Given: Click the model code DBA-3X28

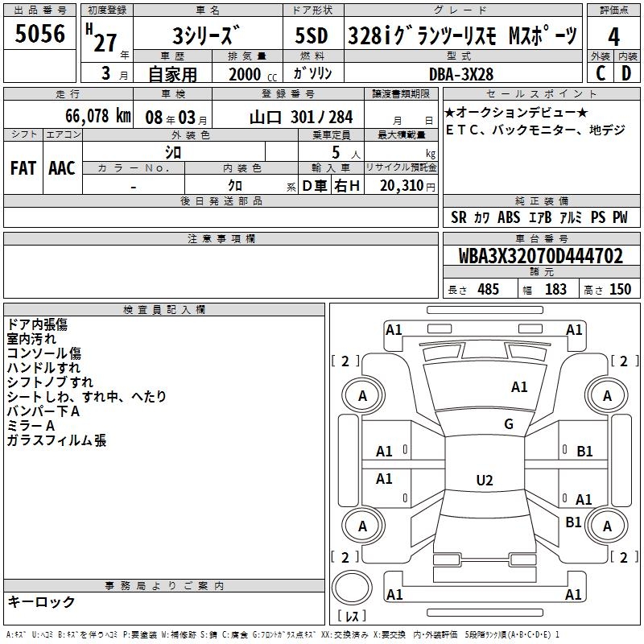Looking at the screenshot, I should [461, 74].
